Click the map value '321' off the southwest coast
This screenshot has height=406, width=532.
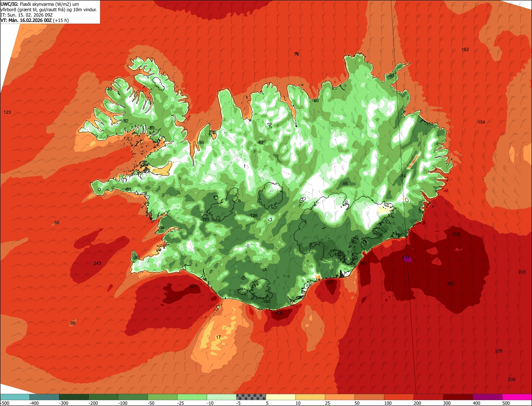click(x=193, y=287)
